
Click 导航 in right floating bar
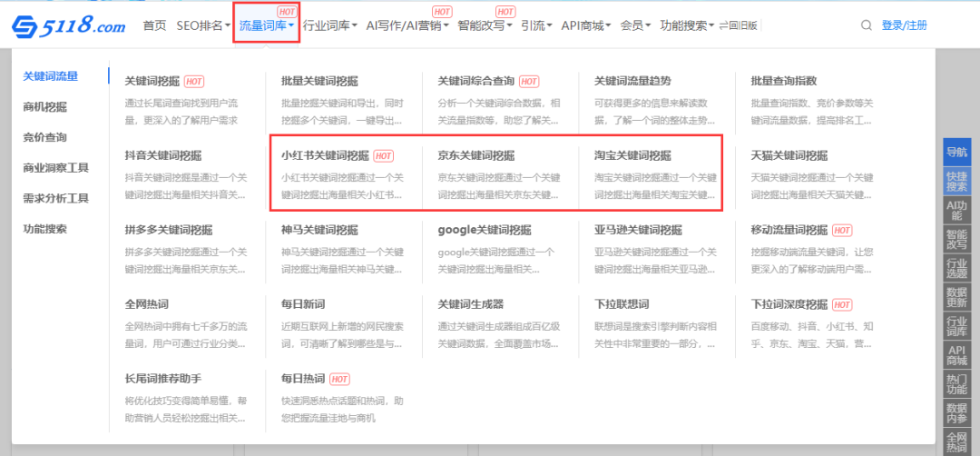[x=956, y=152]
